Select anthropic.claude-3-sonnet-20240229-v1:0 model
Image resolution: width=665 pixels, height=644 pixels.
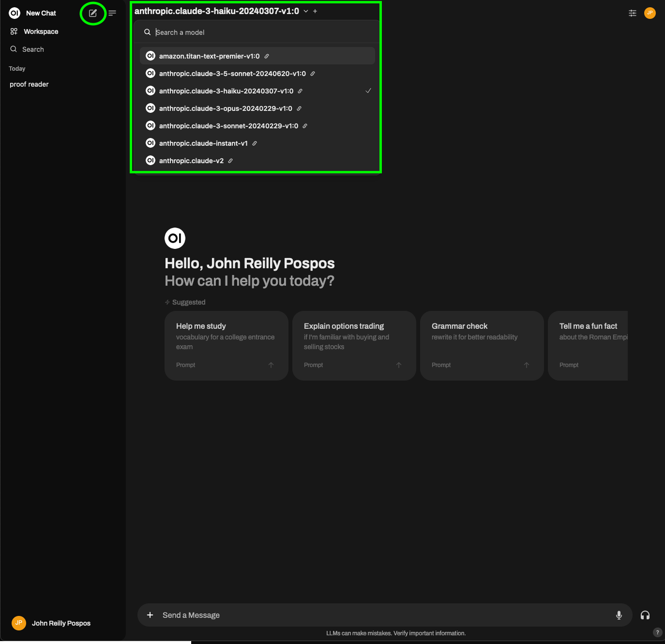257,126
